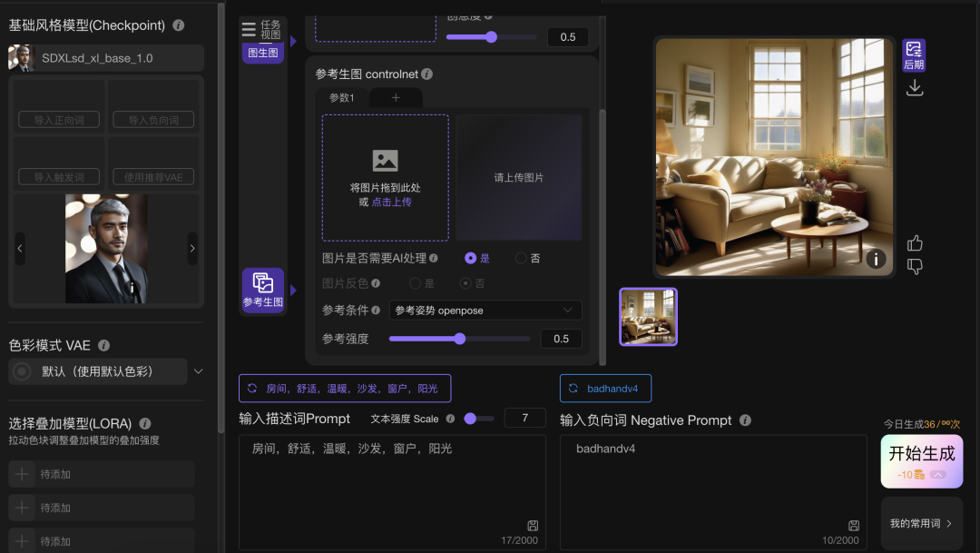
Task: Dislike the generated image with thumbs down
Action: (915, 266)
